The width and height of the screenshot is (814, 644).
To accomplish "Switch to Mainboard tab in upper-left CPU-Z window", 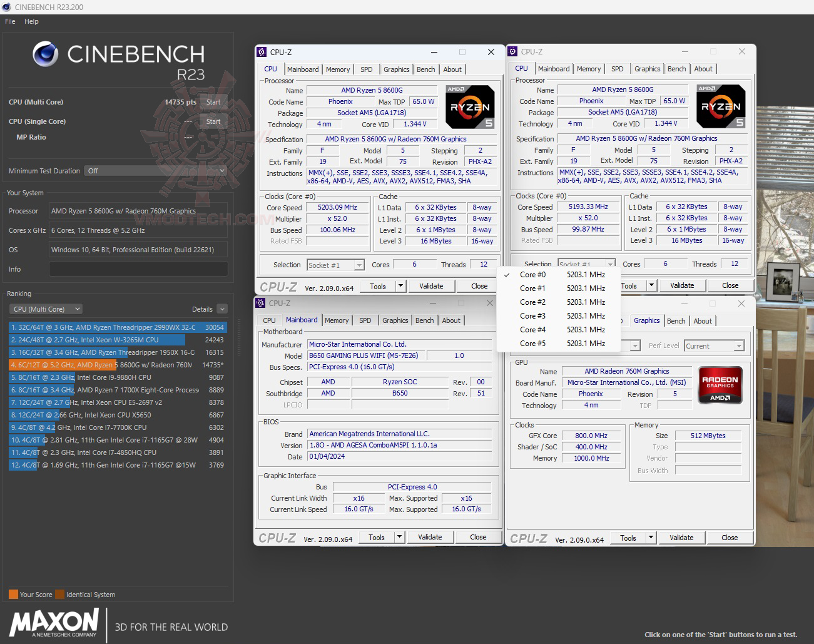I will click(x=303, y=69).
